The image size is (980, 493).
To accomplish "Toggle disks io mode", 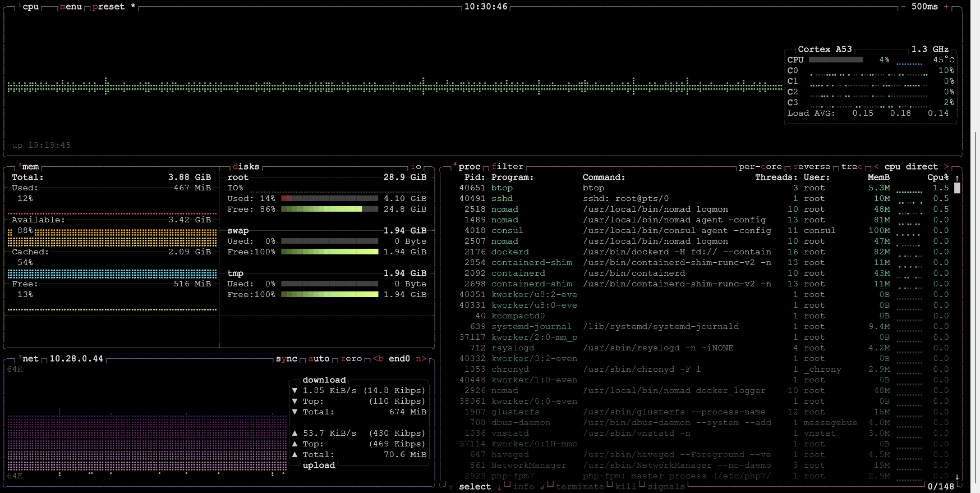I will [416, 167].
